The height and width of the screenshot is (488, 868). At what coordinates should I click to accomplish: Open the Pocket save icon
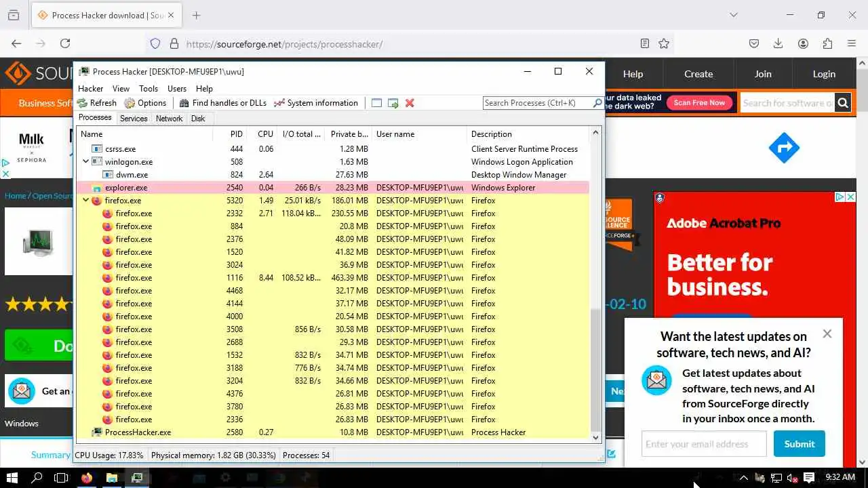753,43
